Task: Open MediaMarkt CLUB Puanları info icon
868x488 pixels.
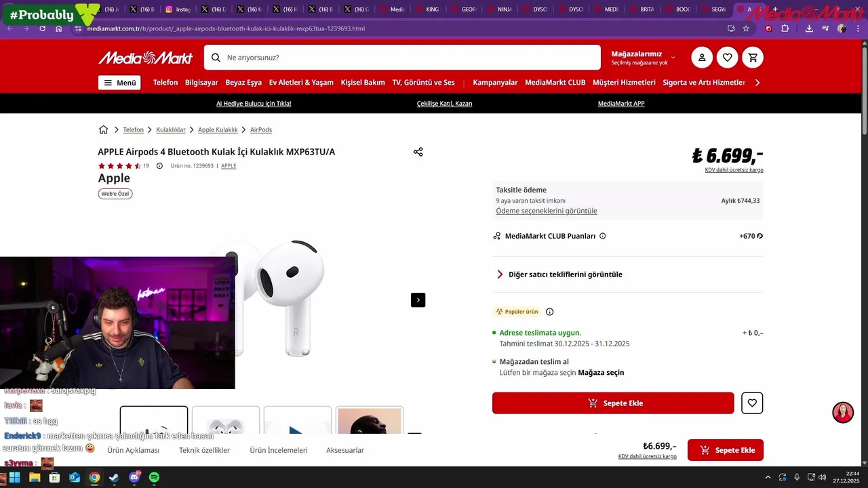Action: [602, 236]
